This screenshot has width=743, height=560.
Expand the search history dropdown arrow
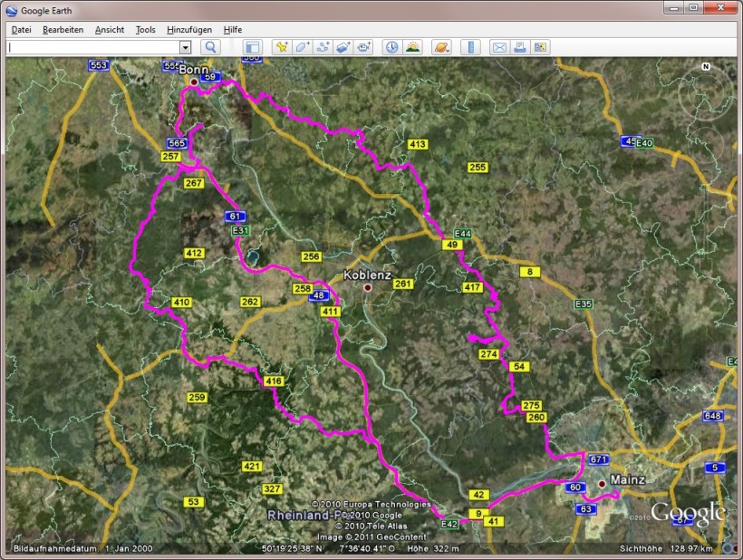[x=186, y=47]
